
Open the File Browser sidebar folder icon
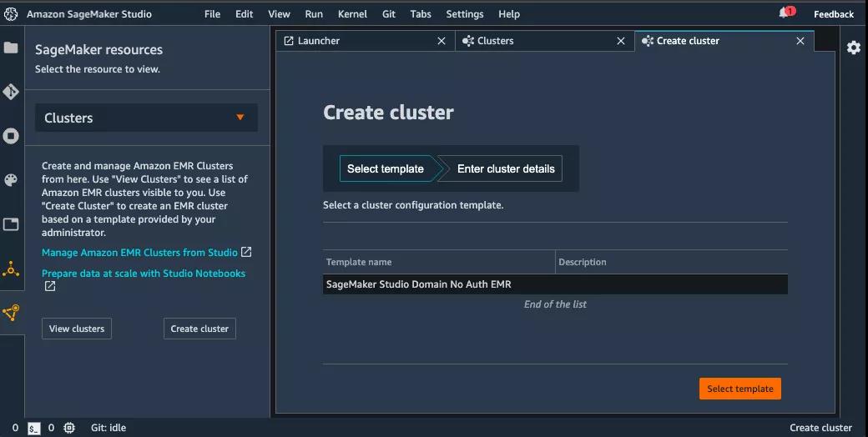click(11, 48)
